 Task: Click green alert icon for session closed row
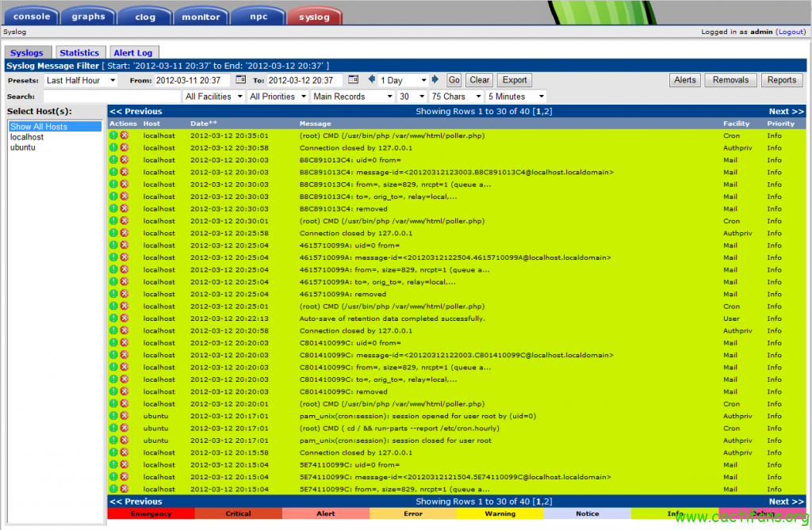coord(113,440)
